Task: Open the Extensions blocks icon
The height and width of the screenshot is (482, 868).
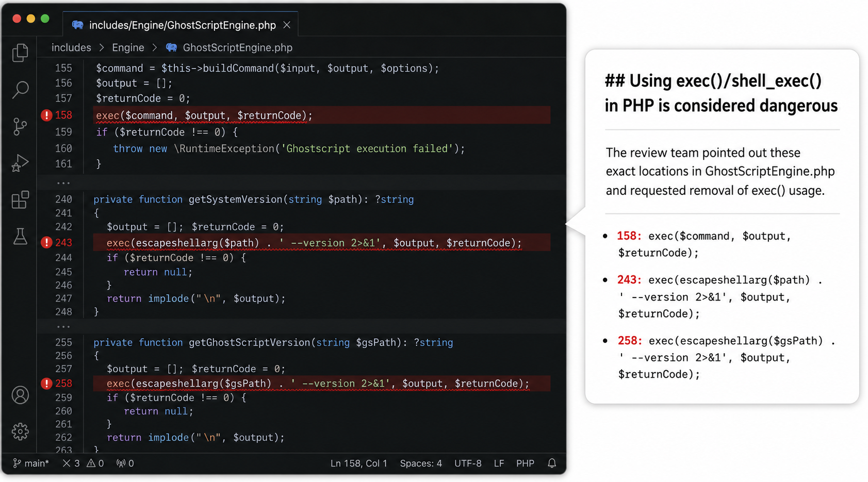Action: click(x=20, y=200)
